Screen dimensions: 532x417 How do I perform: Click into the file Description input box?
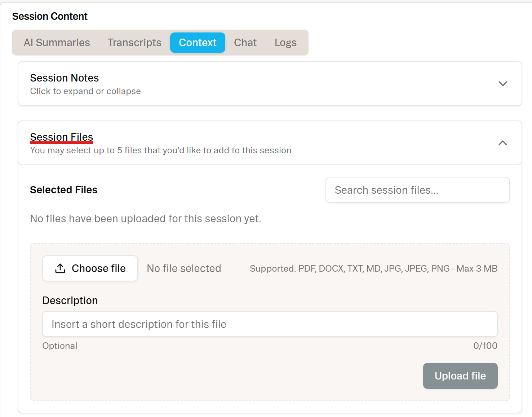(x=270, y=324)
